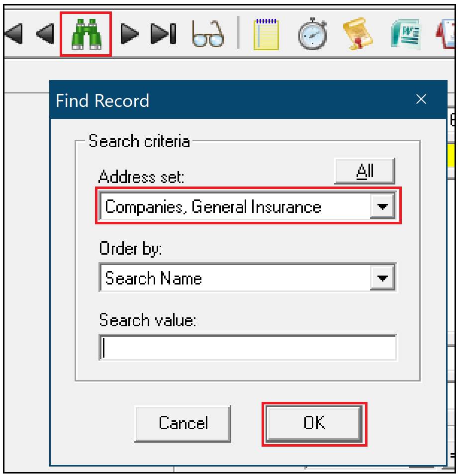
Task: Click into the Search value field
Action: 248,348
